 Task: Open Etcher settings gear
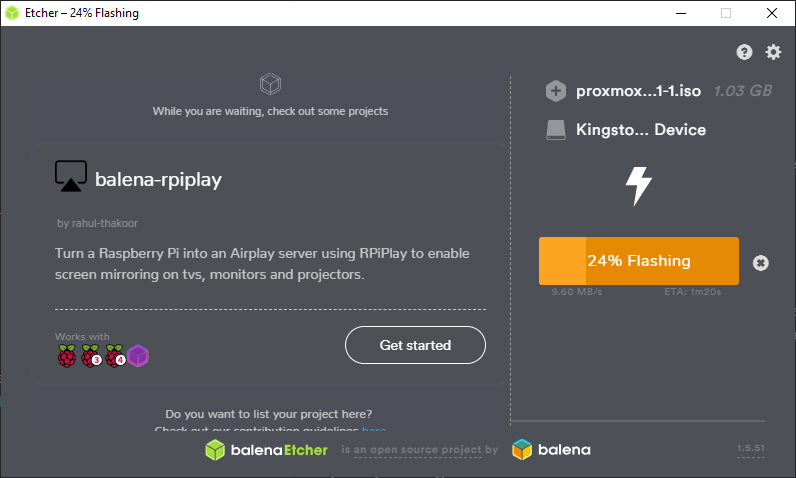tap(773, 52)
